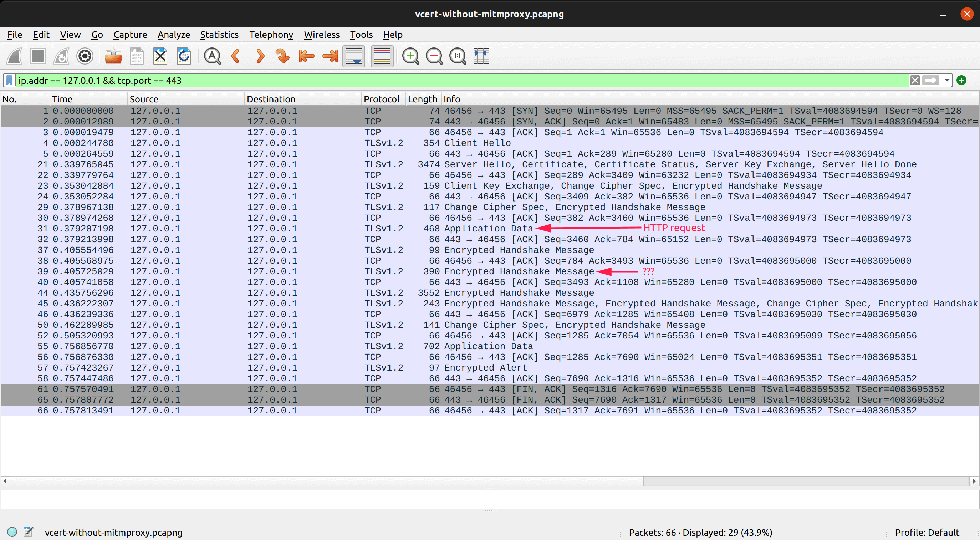The height and width of the screenshot is (540, 980).
Task: Click the display filter text field
Action: point(462,80)
